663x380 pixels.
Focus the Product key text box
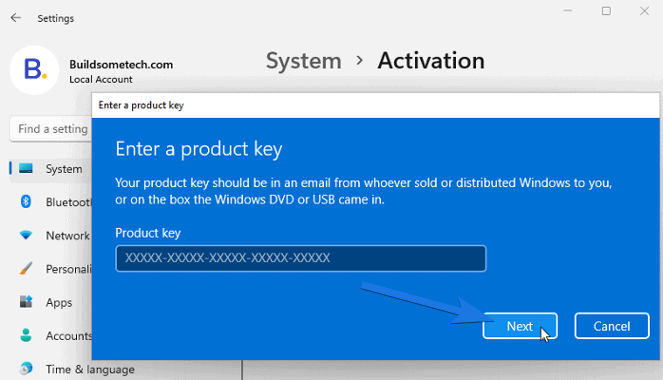pos(301,258)
